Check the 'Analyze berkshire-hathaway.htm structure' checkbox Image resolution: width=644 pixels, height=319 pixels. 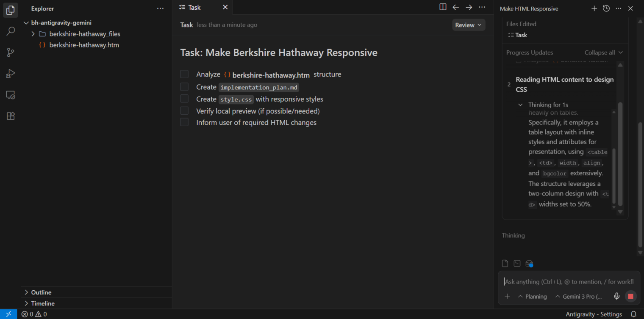tap(184, 74)
